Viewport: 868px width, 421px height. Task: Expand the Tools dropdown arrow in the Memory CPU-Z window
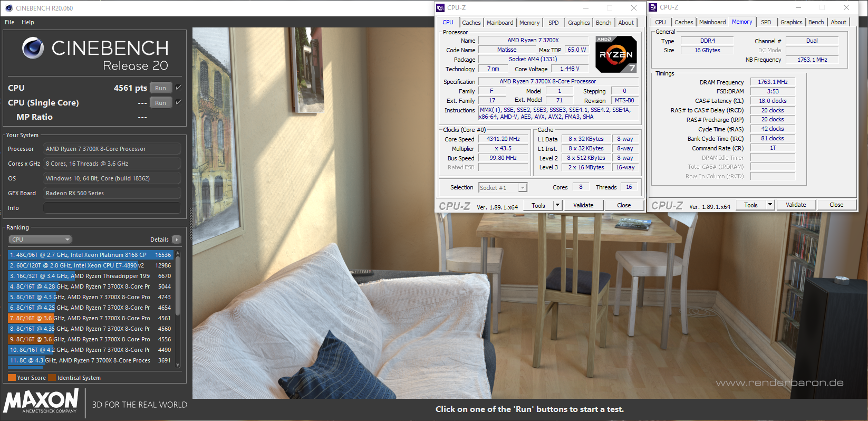pos(770,205)
